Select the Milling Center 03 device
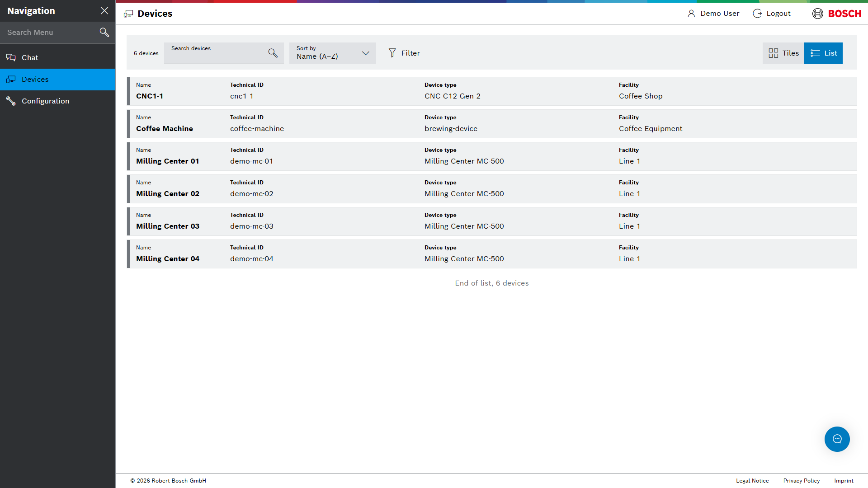Screen dimensions: 868x488 click(x=492, y=221)
